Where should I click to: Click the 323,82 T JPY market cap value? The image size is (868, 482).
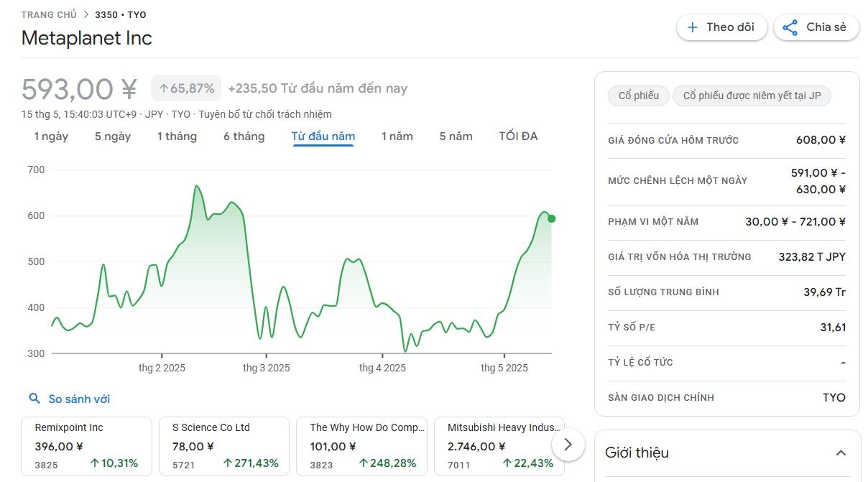(812, 256)
